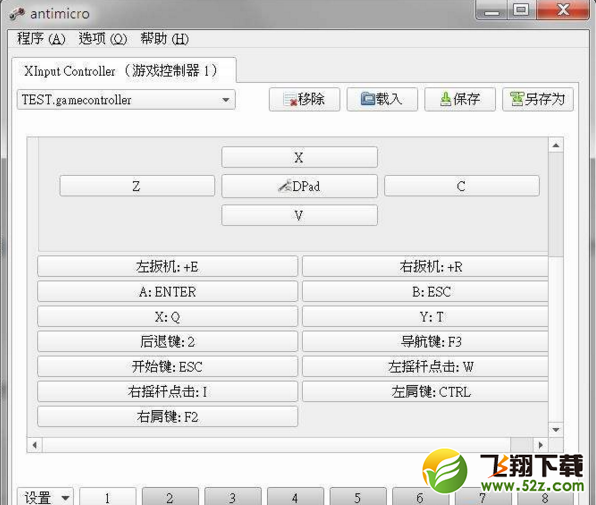The width and height of the screenshot is (596, 505).
Task: Switch to set 5
Action: 358,497
